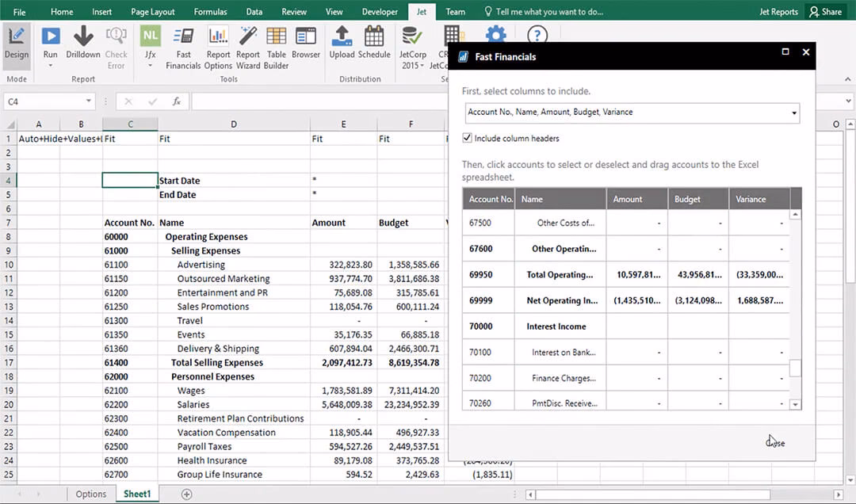856x504 pixels.
Task: Toggle Include column headers checkbox
Action: pyautogui.click(x=467, y=138)
